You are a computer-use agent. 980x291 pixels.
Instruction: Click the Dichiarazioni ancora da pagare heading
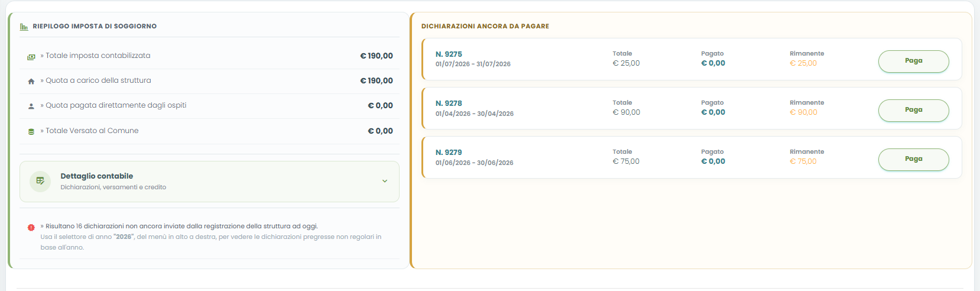(x=485, y=26)
